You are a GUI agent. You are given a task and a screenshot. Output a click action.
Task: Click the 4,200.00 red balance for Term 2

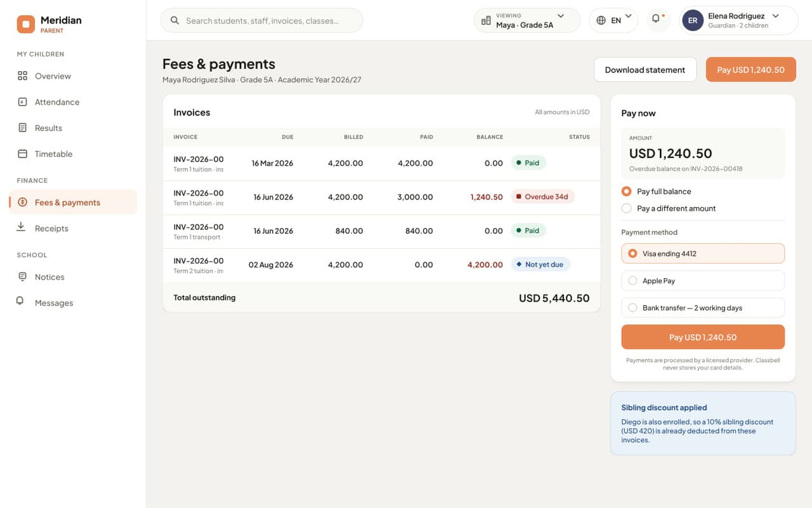coord(485,265)
